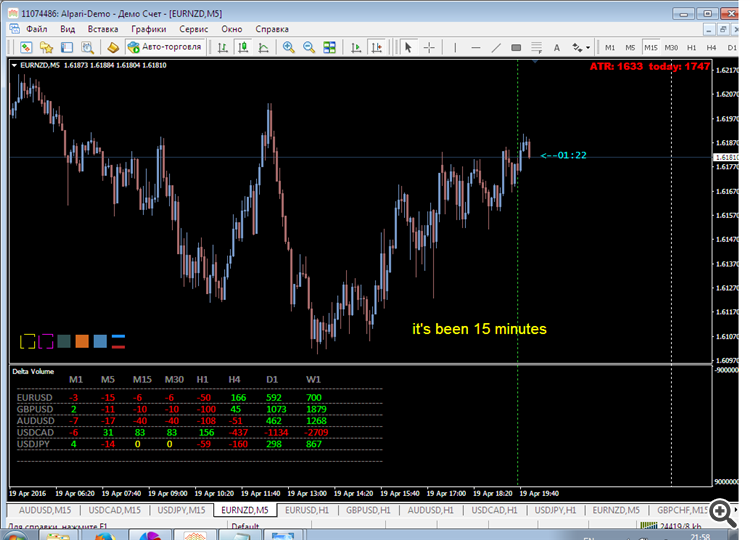Pick the diagonal trendline tool

click(496, 47)
